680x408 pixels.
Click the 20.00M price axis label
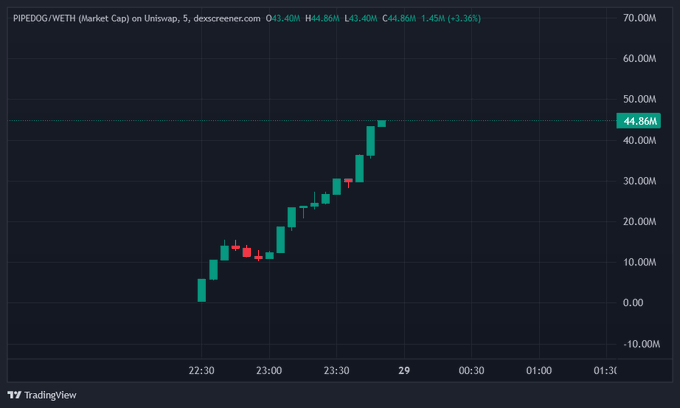(639, 222)
